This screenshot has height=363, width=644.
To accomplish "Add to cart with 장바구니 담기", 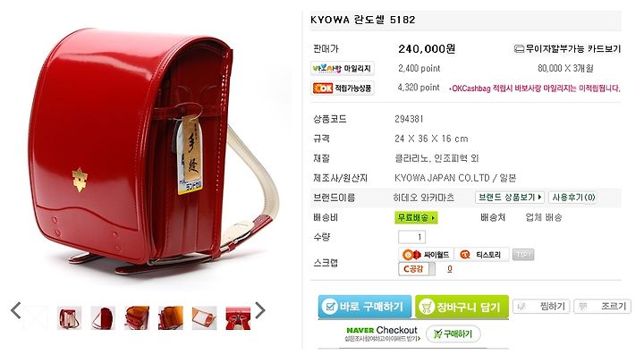I will pyautogui.click(x=462, y=307).
